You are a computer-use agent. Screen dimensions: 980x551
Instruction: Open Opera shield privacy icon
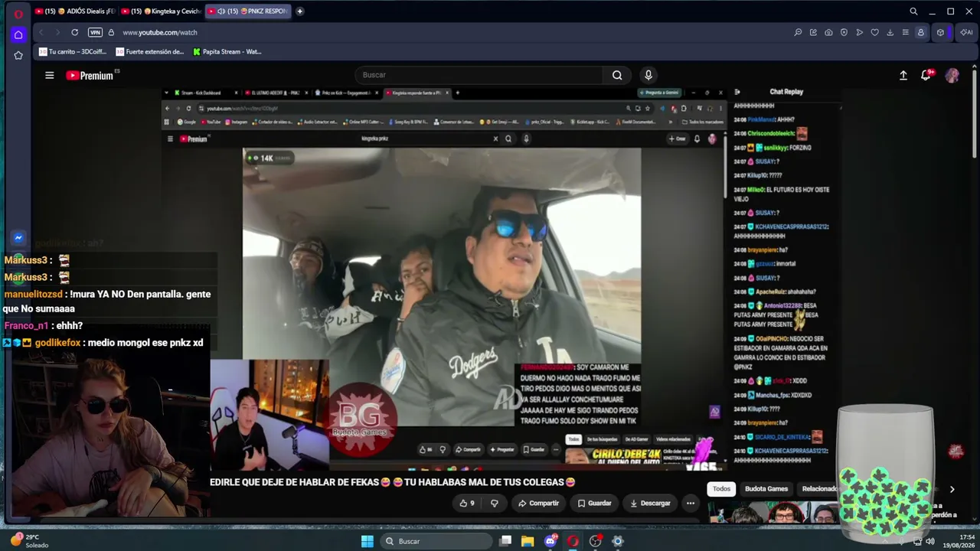(x=844, y=32)
